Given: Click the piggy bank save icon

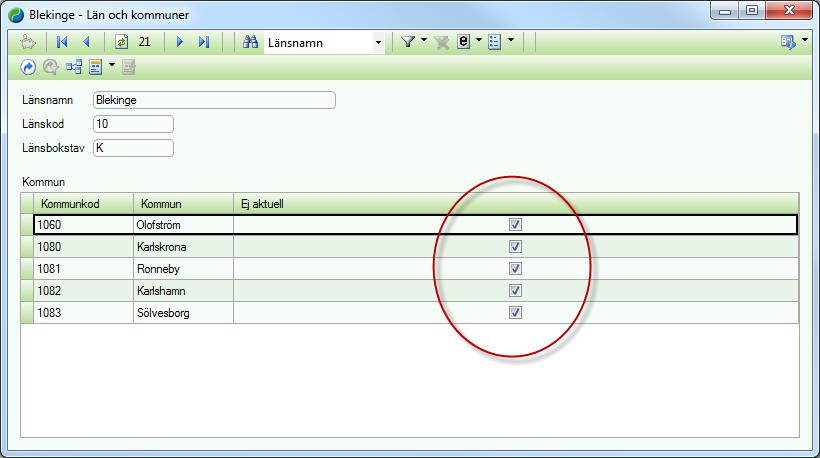Looking at the screenshot, I should (28, 42).
